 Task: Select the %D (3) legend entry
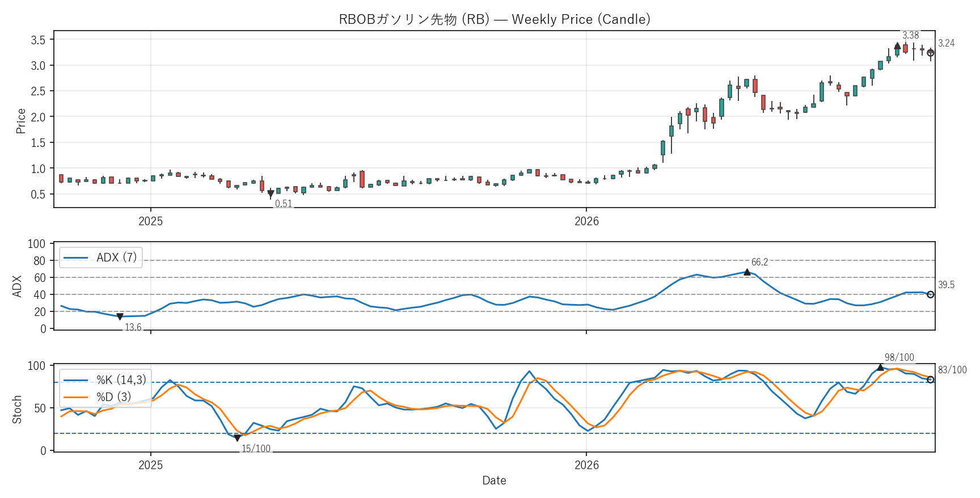[98, 396]
